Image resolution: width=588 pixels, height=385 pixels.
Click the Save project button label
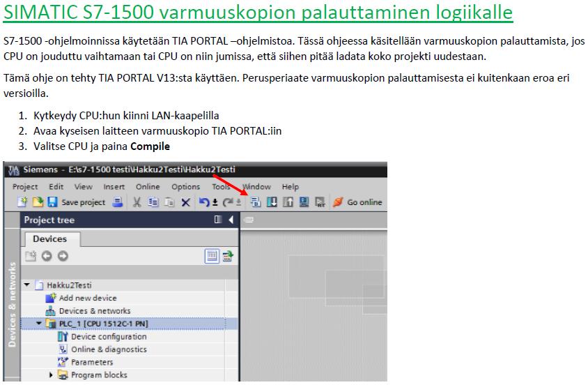coord(83,202)
